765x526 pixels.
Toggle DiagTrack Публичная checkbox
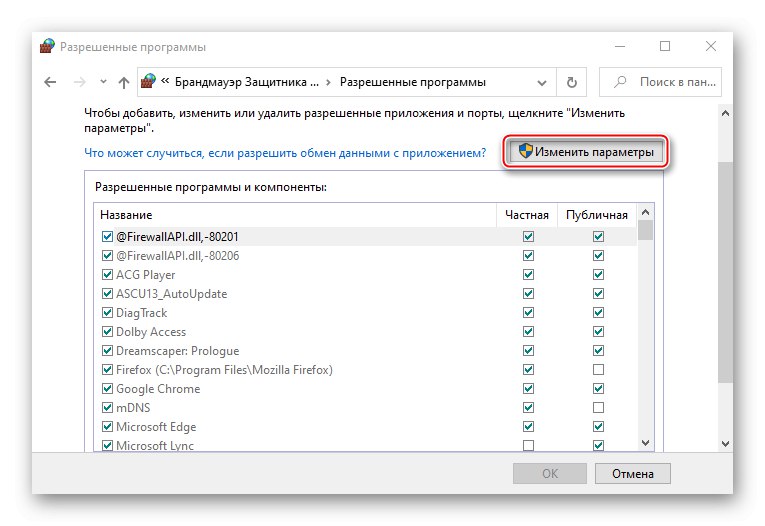[599, 313]
